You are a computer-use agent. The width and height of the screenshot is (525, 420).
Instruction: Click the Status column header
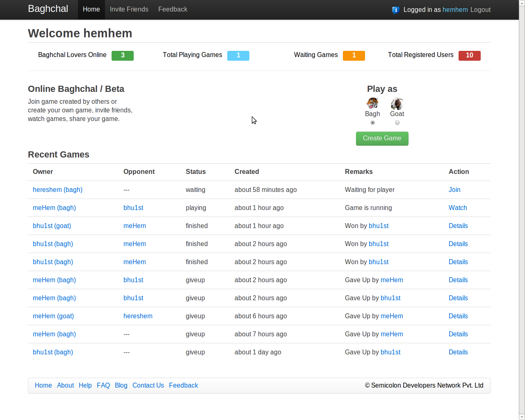[196, 172]
